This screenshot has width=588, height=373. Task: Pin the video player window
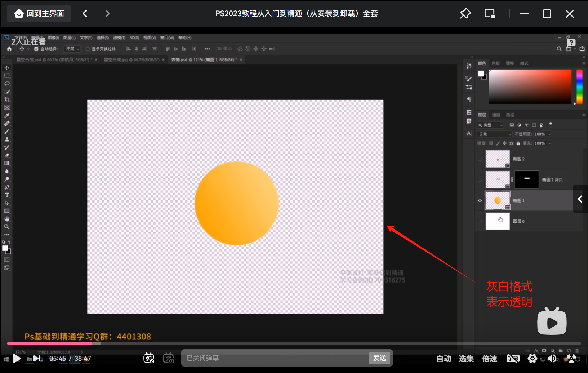(x=465, y=14)
